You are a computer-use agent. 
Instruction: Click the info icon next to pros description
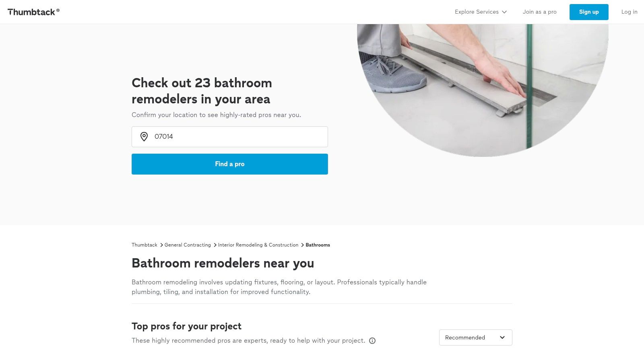tap(372, 341)
